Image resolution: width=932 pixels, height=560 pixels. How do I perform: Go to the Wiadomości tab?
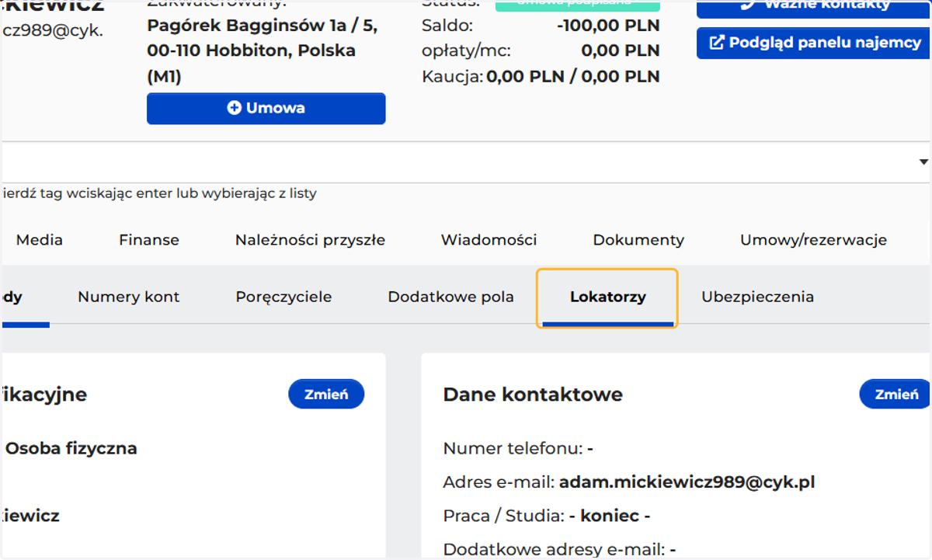[x=489, y=240]
